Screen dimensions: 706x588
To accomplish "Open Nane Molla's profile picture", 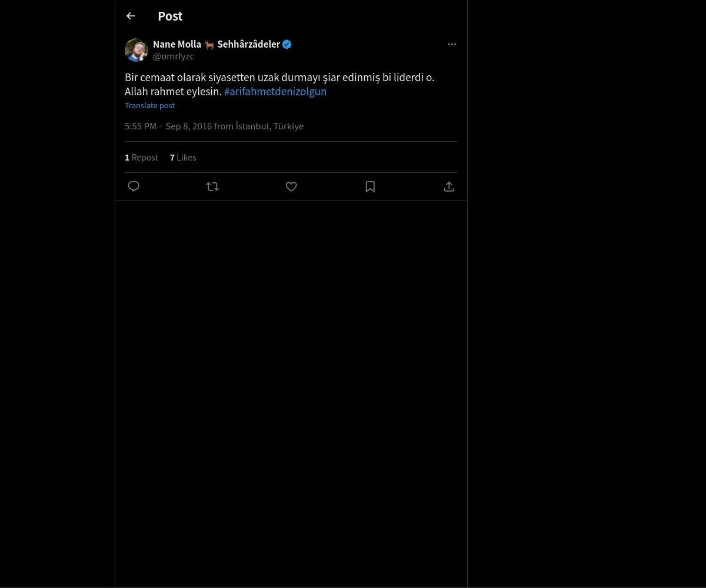I will click(x=136, y=50).
